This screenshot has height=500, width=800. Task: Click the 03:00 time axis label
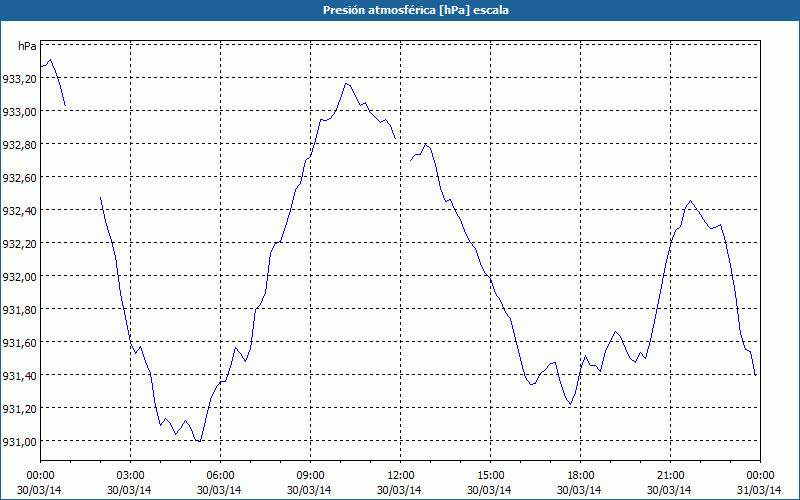click(130, 476)
